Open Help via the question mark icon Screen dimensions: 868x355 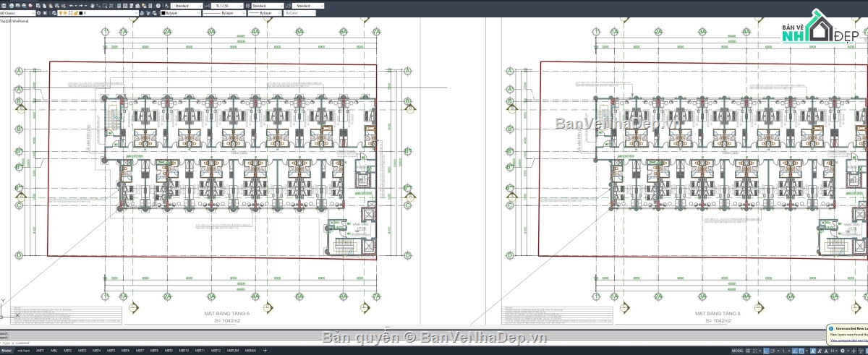(x=158, y=5)
